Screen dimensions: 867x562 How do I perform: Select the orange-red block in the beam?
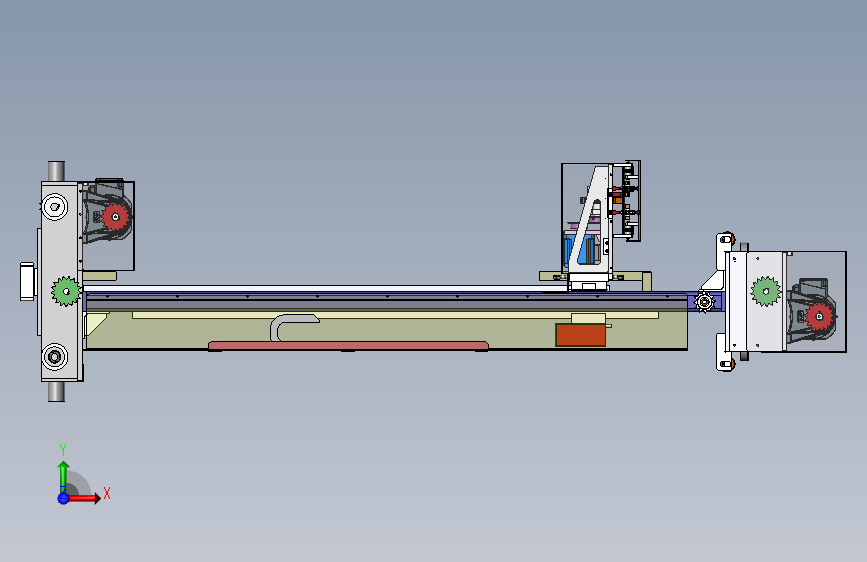(x=581, y=335)
